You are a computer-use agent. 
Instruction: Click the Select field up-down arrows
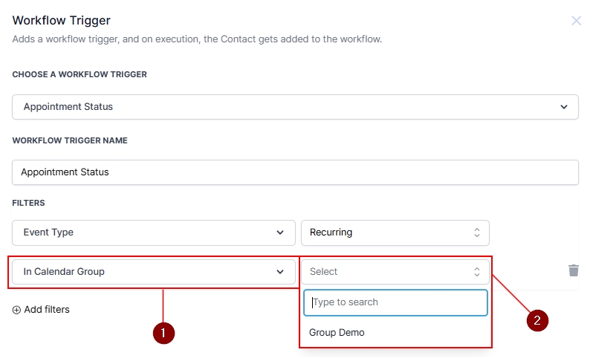pos(477,272)
